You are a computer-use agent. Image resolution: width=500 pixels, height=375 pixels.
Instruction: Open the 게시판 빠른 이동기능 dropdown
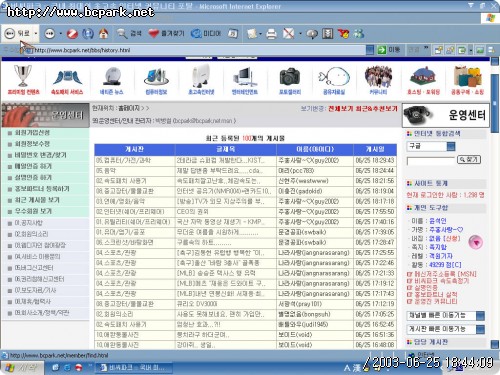click(x=446, y=329)
